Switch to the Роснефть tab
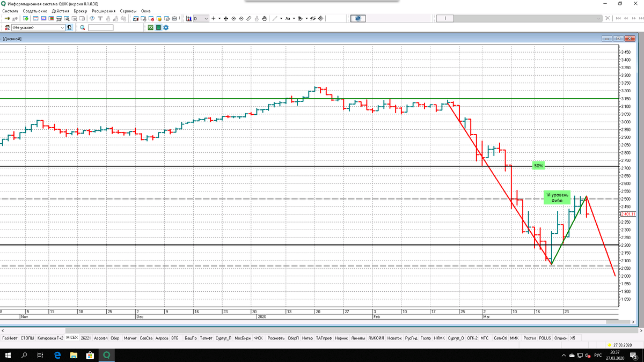Screen dimensions: 644x362 (276, 338)
